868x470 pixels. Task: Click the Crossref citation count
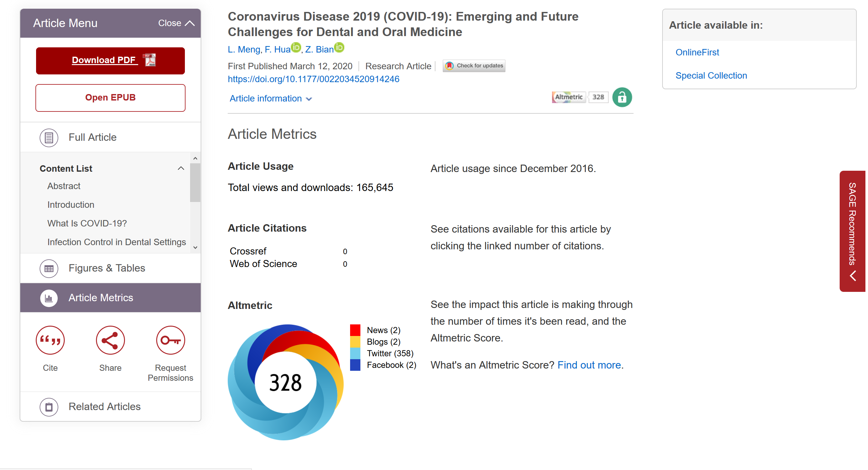(x=345, y=252)
